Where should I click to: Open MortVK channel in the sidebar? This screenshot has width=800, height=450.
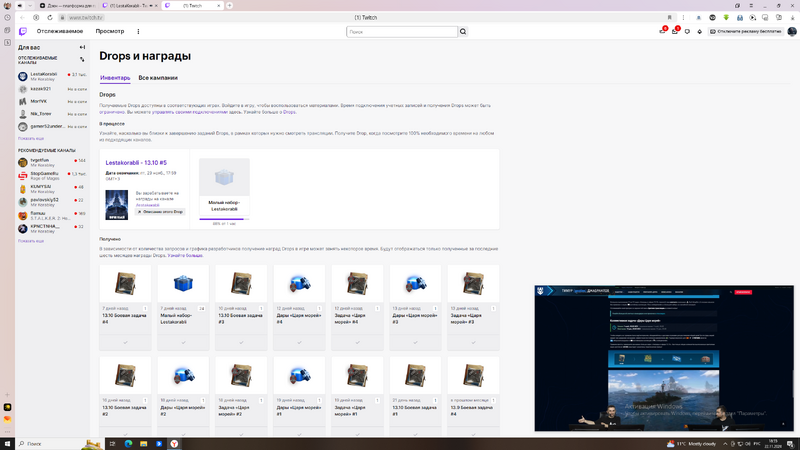(x=52, y=102)
